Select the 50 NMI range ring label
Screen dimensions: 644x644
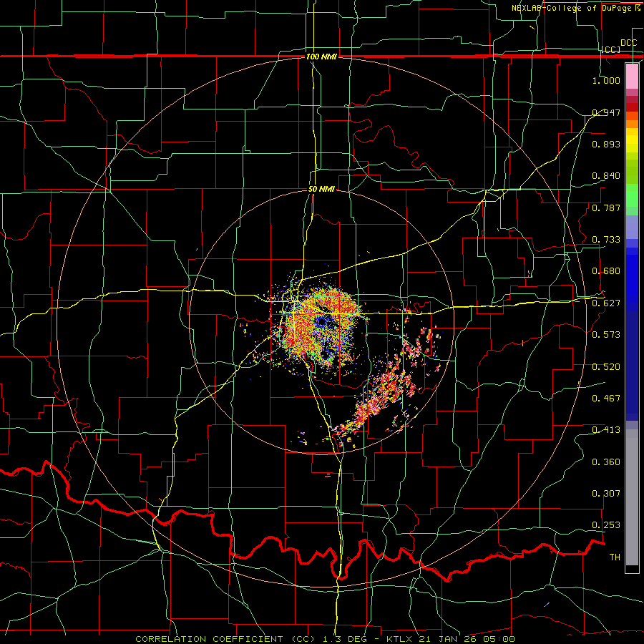(x=321, y=189)
